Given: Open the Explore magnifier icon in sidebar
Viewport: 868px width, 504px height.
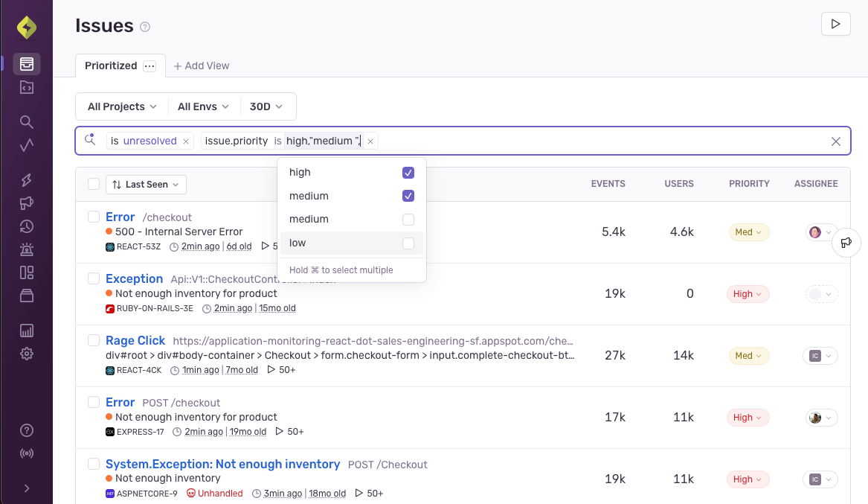Looking at the screenshot, I should click(x=27, y=122).
